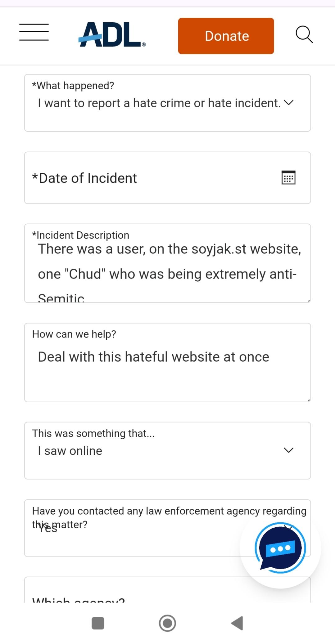Focus the Date of Incident field
The image size is (335, 644).
click(x=168, y=178)
